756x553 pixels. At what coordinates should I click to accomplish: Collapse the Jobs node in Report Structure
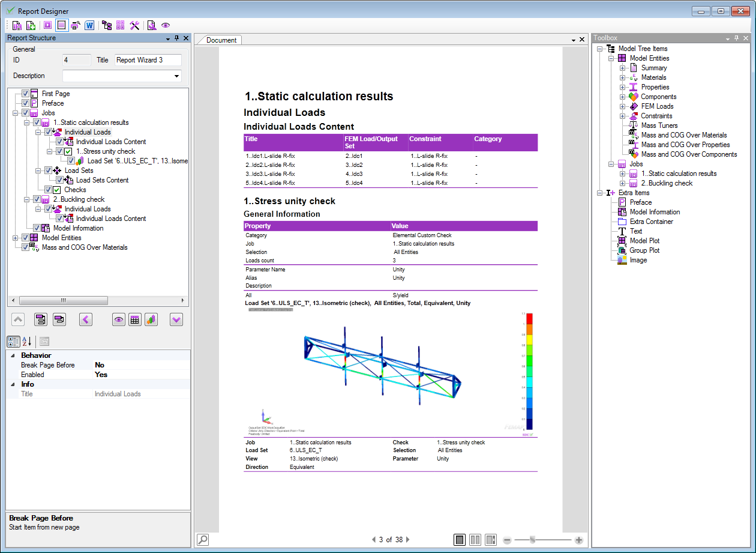tap(16, 113)
